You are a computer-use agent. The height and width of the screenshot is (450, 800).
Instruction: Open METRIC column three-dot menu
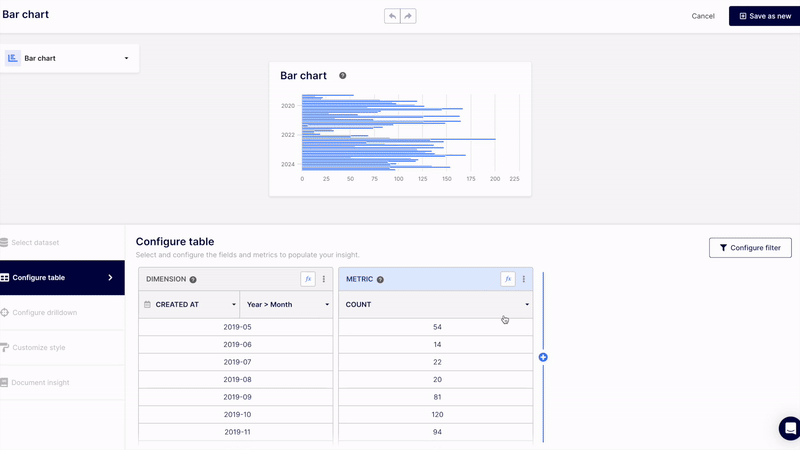523,279
